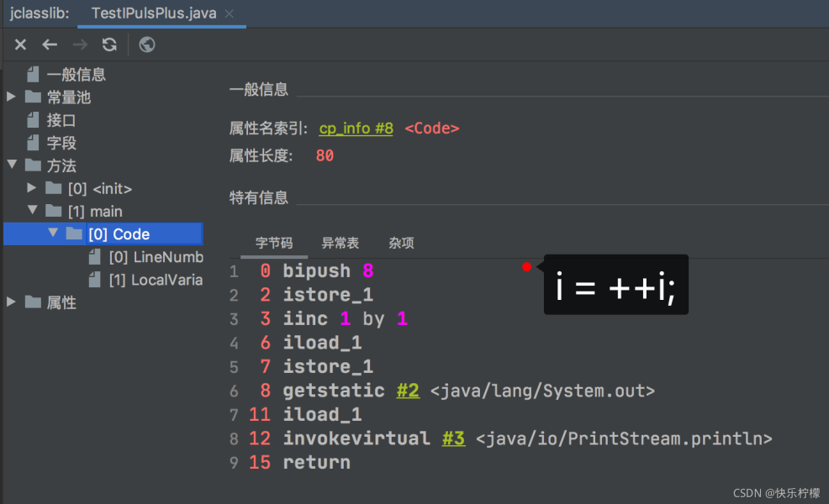Click <java/io/PrintStream.println> reference text
Viewport: 829px width, 504px height.
coord(624,438)
